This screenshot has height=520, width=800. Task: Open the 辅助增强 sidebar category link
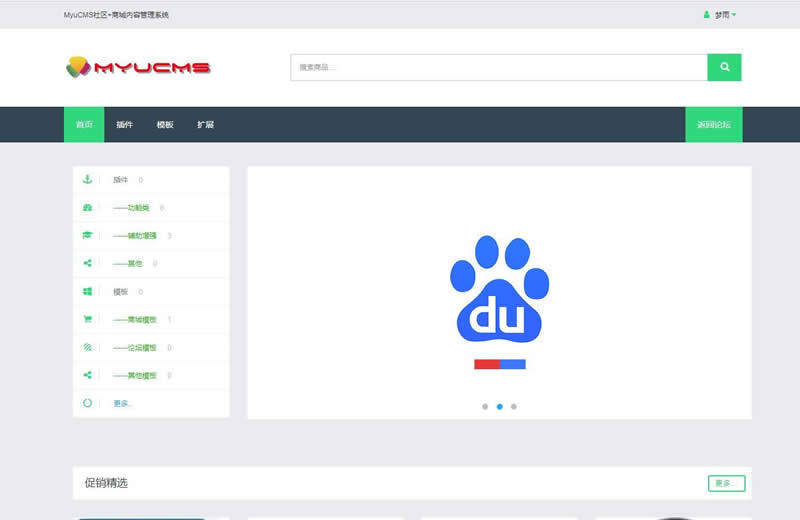coord(135,236)
